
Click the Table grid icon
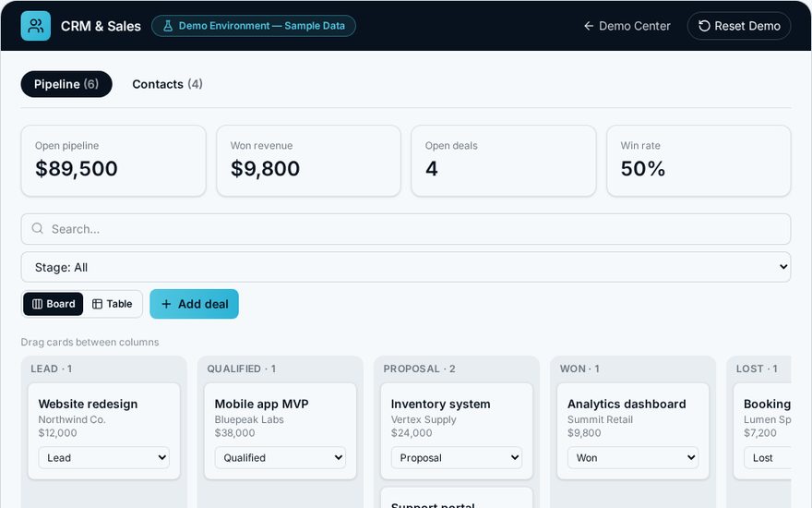98,304
